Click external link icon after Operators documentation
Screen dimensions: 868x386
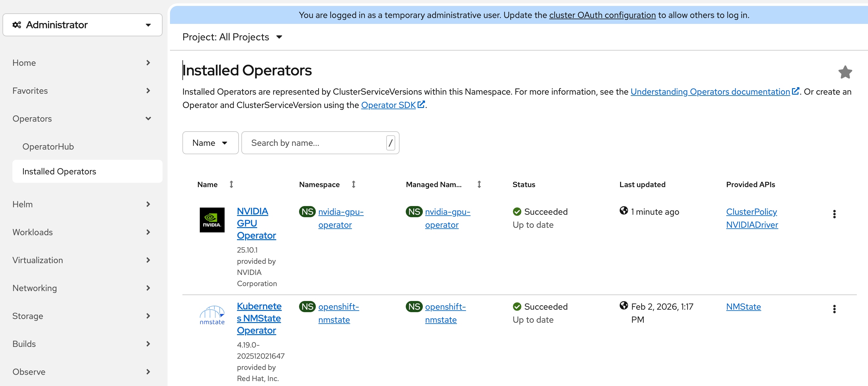tap(795, 91)
